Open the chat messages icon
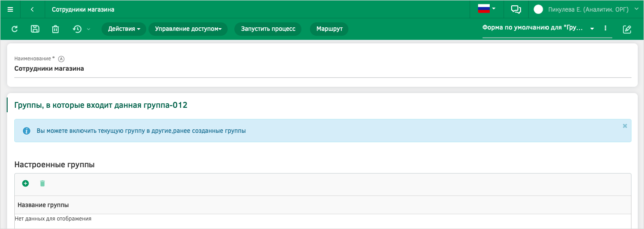644x229 pixels. (516, 9)
